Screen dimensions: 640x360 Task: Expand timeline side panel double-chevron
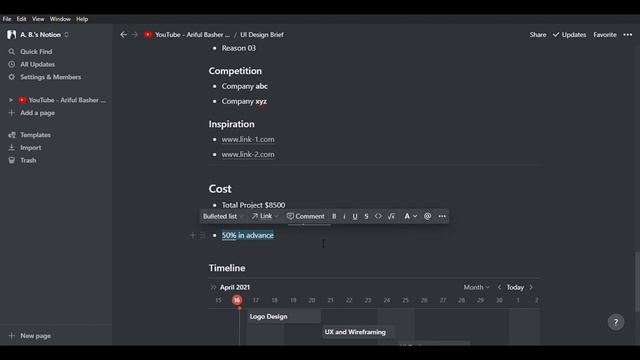213,287
